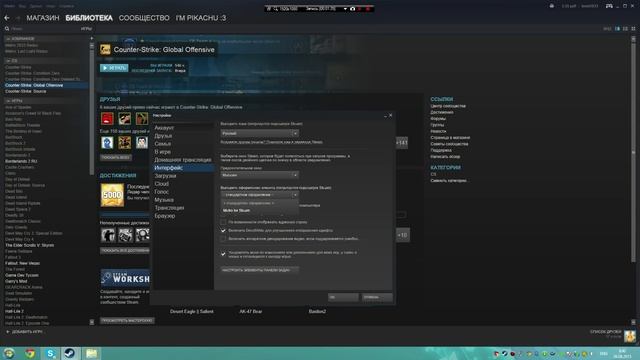Open the Steam Workshop banner
The height and width of the screenshot is (360, 640).
tap(125, 278)
